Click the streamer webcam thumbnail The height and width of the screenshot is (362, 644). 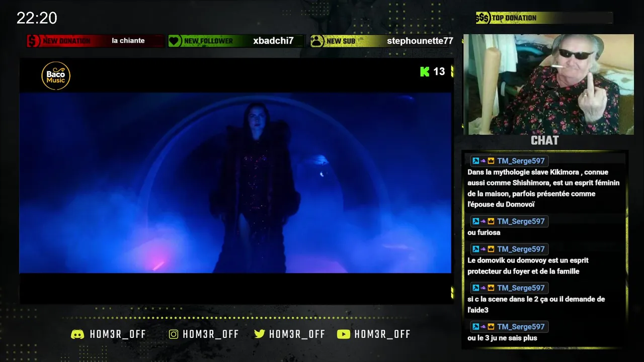tap(548, 84)
